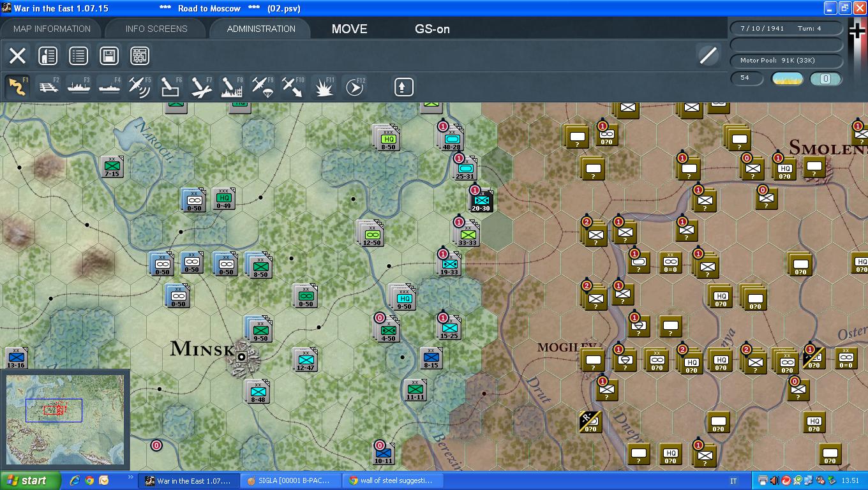Select the F4 amphibious transport mode icon
Viewport: 868px width, 490px height.
(109, 87)
